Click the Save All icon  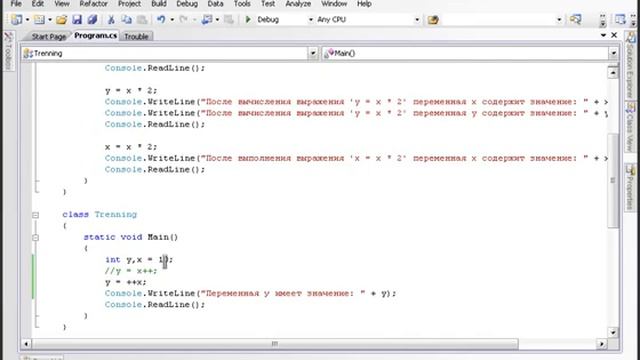pyautogui.click(x=92, y=19)
